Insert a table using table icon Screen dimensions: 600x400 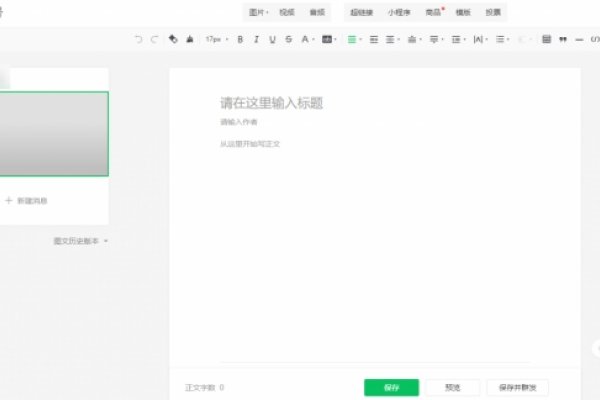tap(546, 39)
